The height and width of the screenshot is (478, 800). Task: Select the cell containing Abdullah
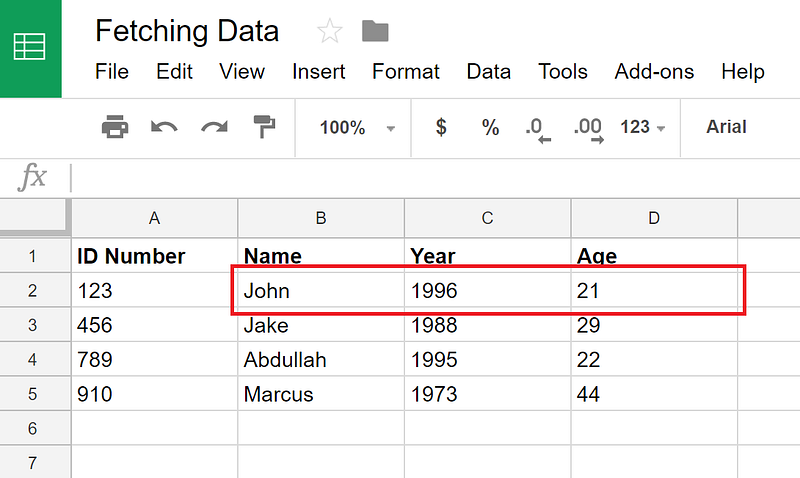[x=321, y=359]
